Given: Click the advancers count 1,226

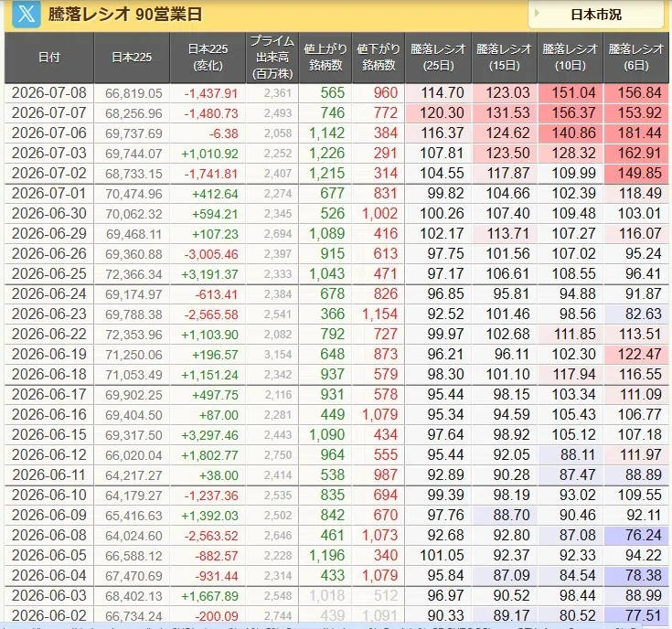Looking at the screenshot, I should [x=327, y=153].
